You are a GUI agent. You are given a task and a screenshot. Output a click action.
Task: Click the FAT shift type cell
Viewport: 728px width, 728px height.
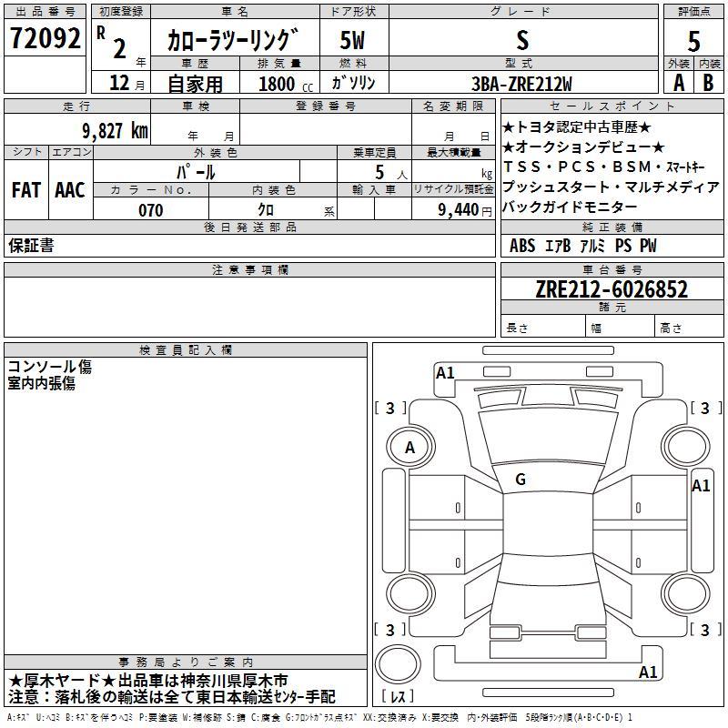click(26, 190)
